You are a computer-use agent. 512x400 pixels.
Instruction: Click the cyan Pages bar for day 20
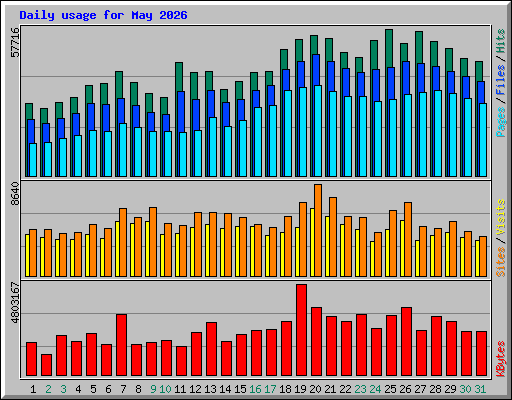pos(318,131)
